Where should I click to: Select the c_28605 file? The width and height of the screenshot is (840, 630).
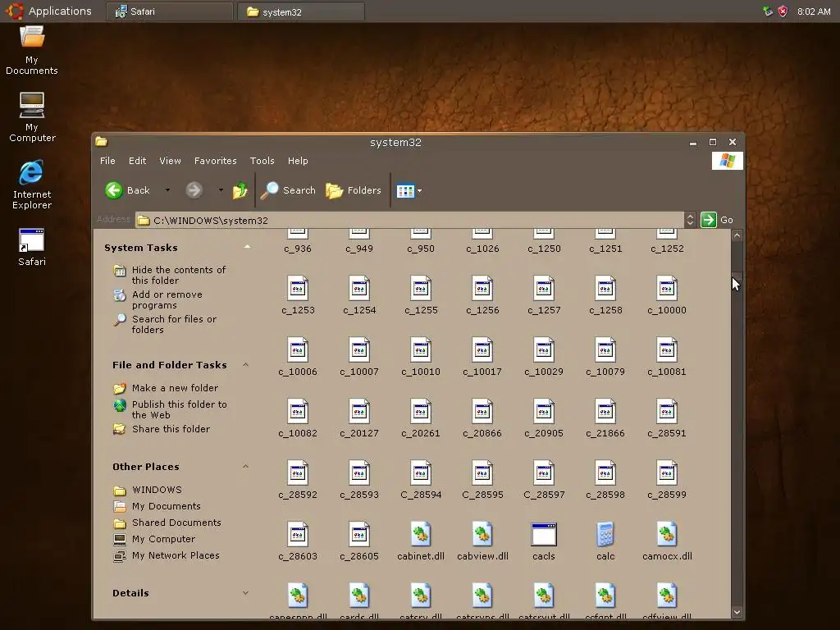tap(359, 541)
